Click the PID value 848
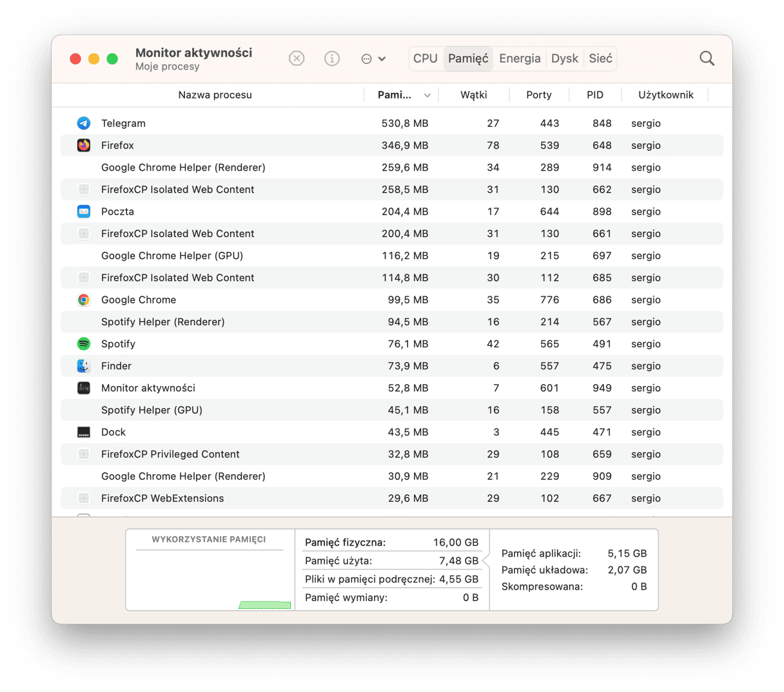Screen dimensions: 784x692 [x=602, y=123]
